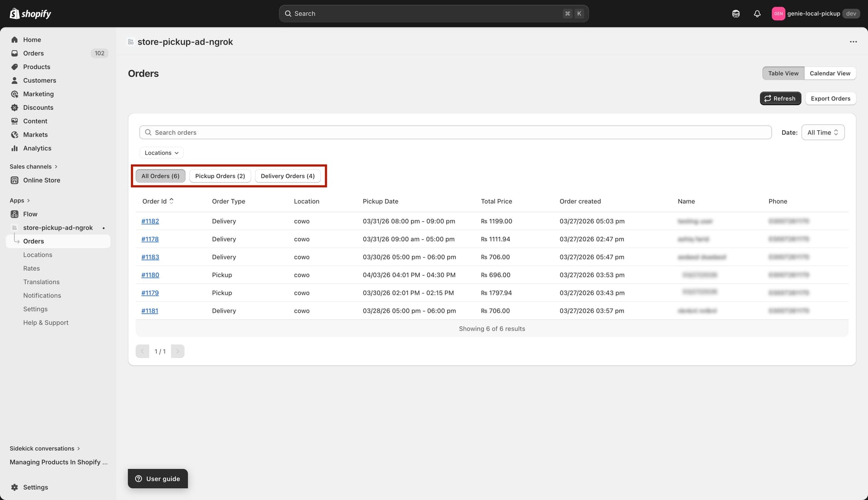Screen dimensions: 868x500
Task: Click the Search orders field
Action: (455, 132)
